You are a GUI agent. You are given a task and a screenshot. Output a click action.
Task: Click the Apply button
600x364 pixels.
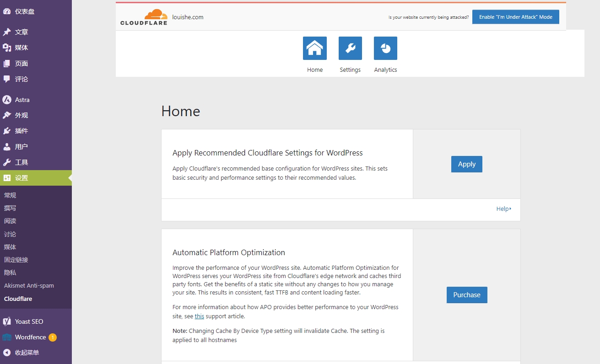tap(467, 164)
